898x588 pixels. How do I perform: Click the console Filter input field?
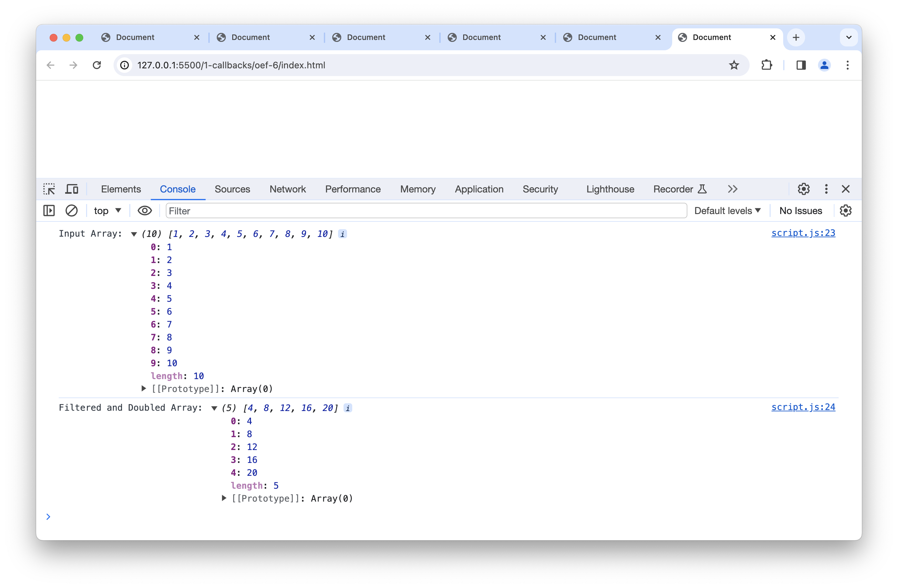click(x=425, y=211)
